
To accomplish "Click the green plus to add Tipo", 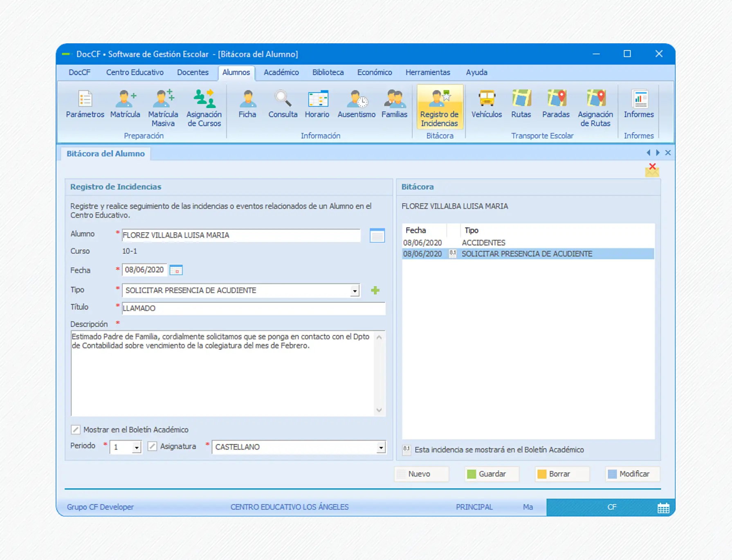I will 375,290.
